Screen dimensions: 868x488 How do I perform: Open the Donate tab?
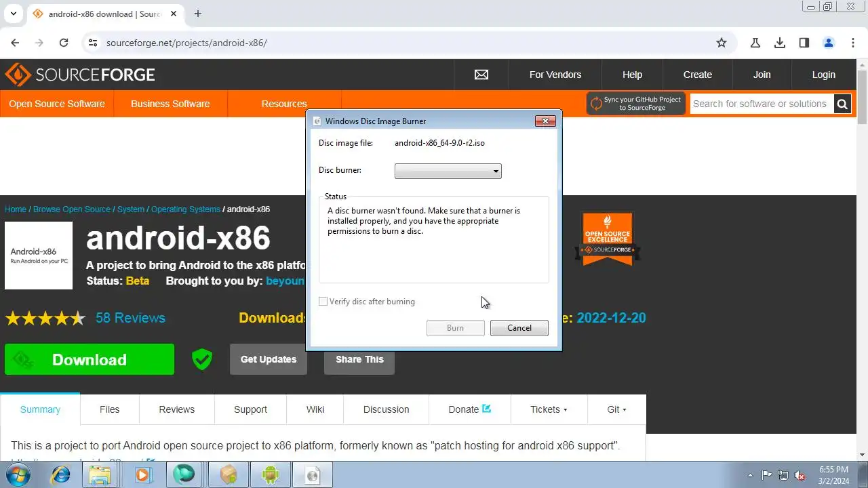tap(469, 409)
